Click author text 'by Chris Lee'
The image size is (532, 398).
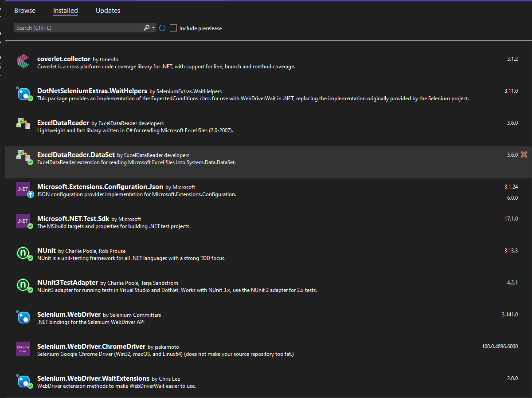point(166,378)
